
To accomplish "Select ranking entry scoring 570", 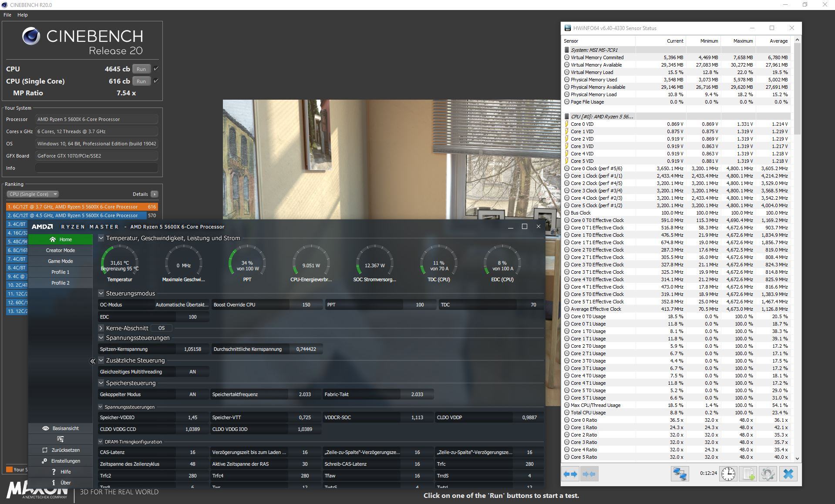I will pyautogui.click(x=82, y=215).
